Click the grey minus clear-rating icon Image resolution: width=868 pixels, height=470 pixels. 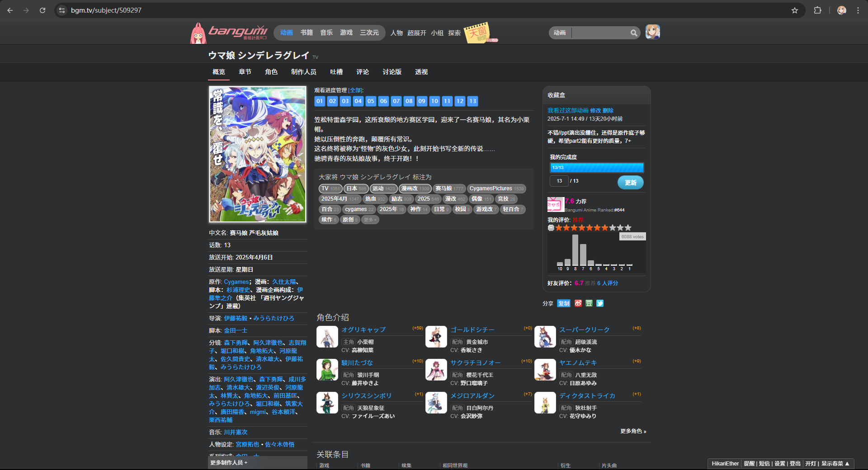[x=551, y=228]
